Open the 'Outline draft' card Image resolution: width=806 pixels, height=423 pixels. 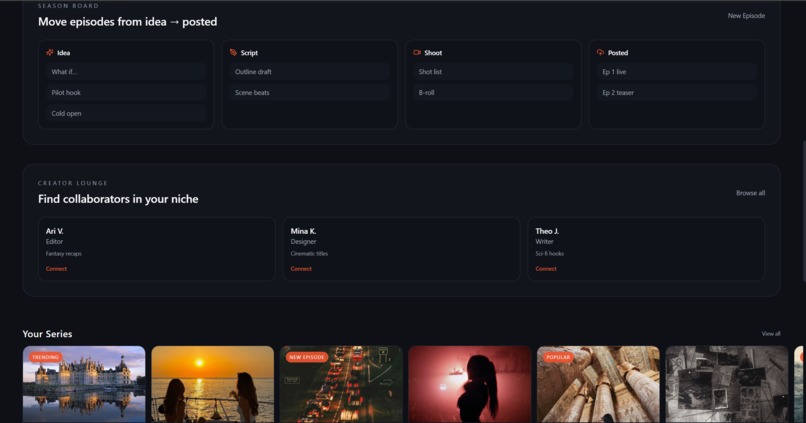pyautogui.click(x=309, y=72)
